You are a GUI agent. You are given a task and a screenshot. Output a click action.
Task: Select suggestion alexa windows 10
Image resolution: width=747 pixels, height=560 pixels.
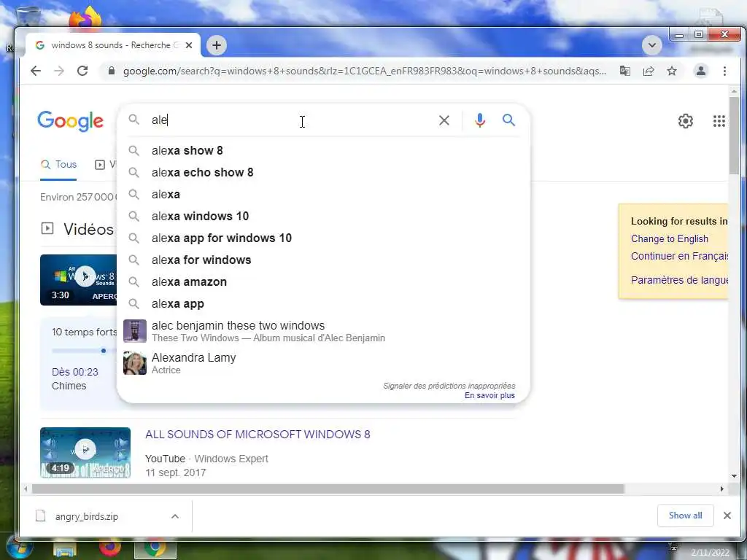point(323,216)
